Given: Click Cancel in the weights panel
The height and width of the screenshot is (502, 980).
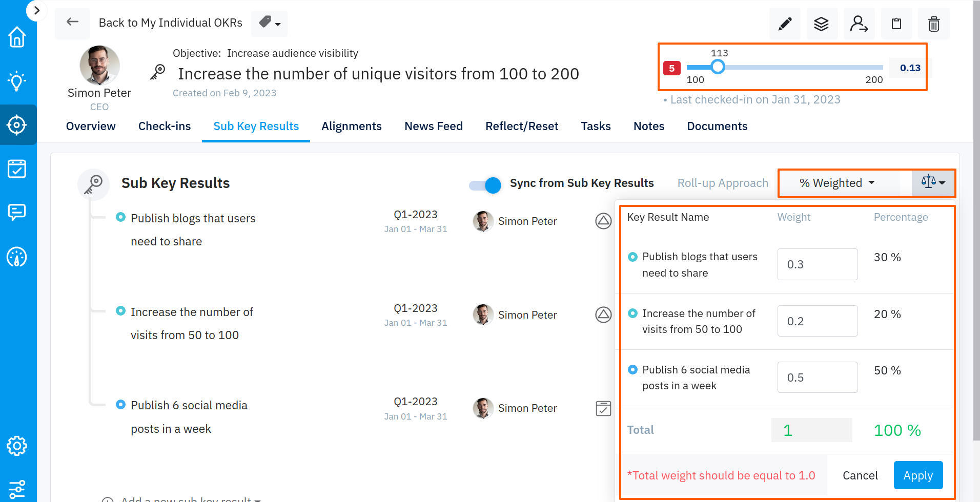Looking at the screenshot, I should pyautogui.click(x=860, y=475).
